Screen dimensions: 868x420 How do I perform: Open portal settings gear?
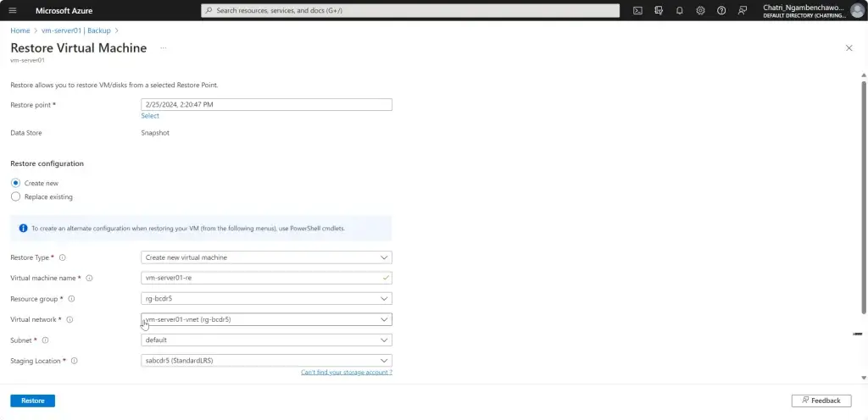[x=700, y=10]
